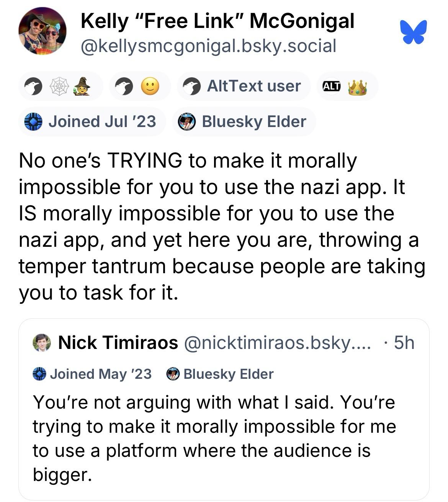The height and width of the screenshot is (502, 448).
Task: Click the crown emoji in ALT badge
Action: pyautogui.click(x=358, y=86)
